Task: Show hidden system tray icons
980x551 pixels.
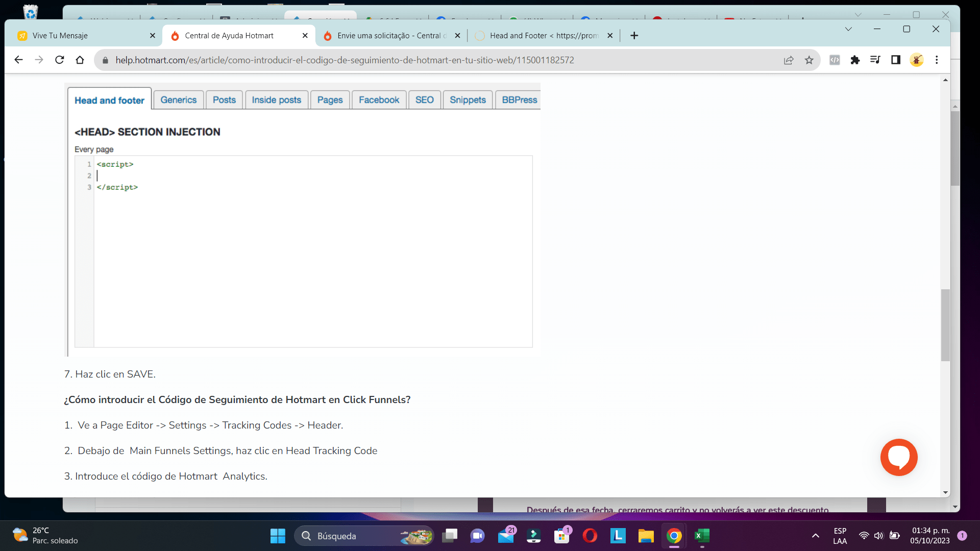Action: point(816,536)
